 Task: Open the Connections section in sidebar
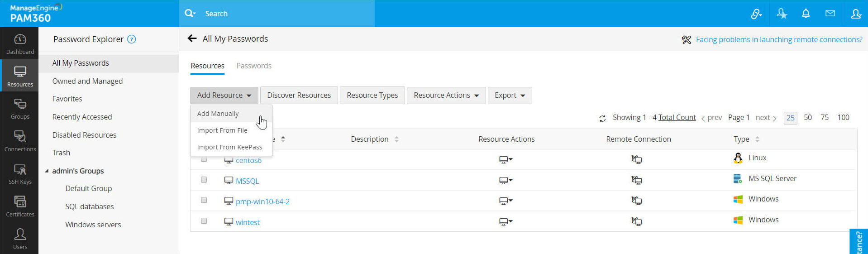[20, 141]
